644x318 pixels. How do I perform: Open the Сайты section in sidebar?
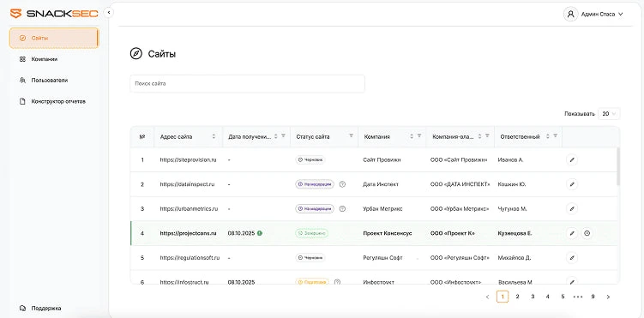[54, 39]
